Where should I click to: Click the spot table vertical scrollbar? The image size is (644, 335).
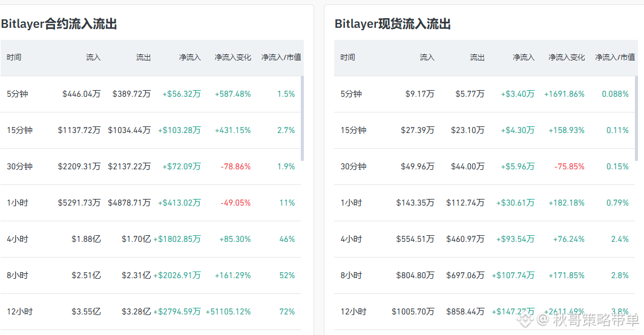(636, 119)
